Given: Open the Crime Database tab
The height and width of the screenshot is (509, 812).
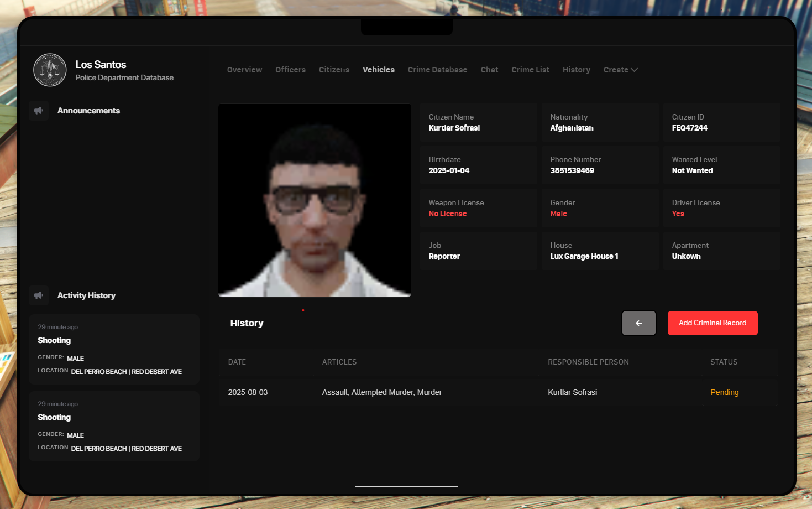Looking at the screenshot, I should pyautogui.click(x=437, y=70).
